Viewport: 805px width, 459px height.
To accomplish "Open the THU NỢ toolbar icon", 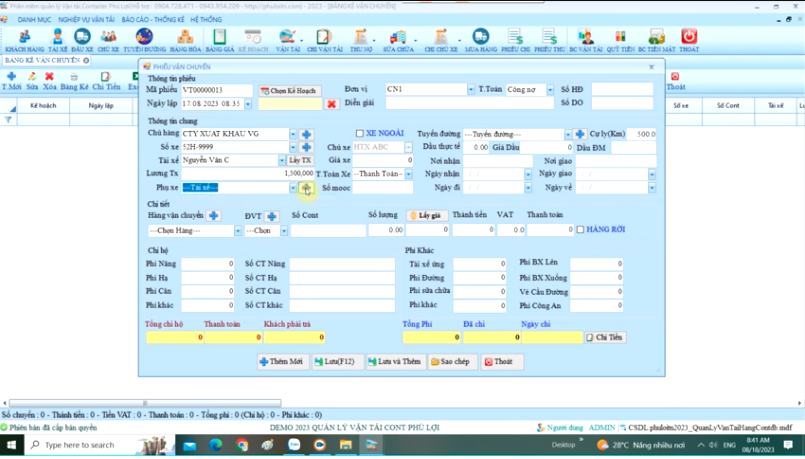I will pos(361,41).
